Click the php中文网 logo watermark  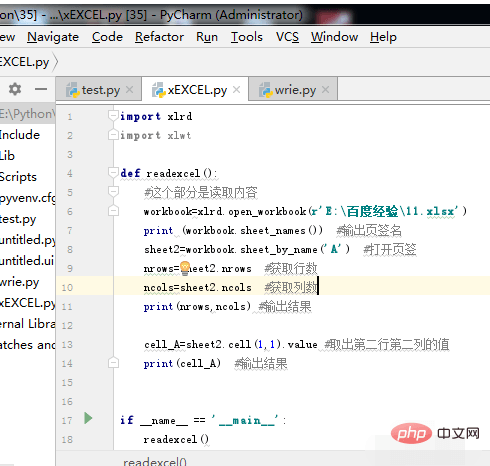pos(435,433)
